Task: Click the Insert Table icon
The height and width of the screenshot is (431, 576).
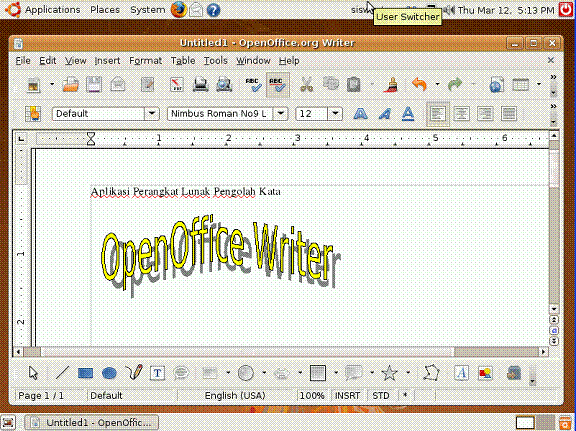Action: (x=521, y=85)
